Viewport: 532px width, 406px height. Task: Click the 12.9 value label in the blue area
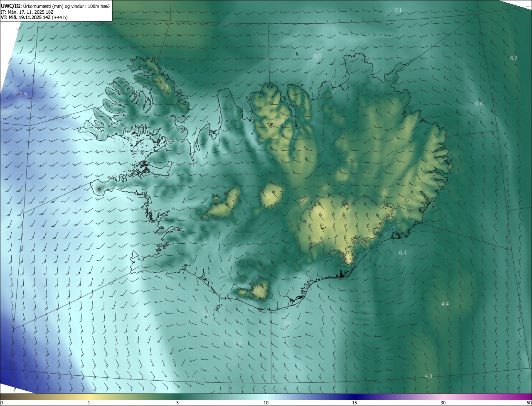22,95
